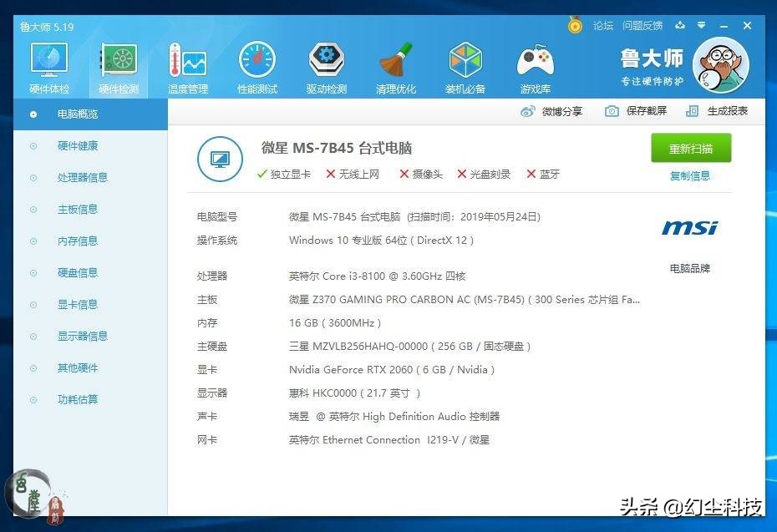This screenshot has height=532, width=777.
Task: Click the 重新扫描 rescan button
Action: (x=691, y=148)
